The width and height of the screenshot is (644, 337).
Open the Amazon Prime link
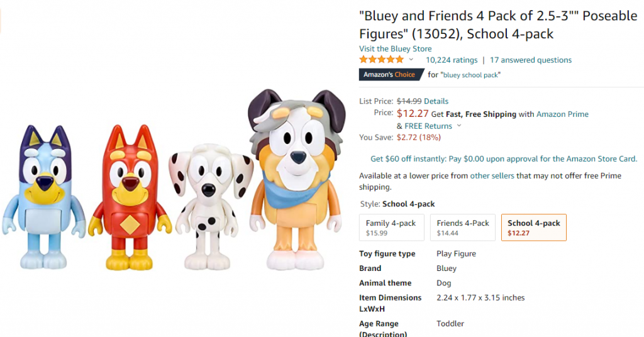coord(562,114)
